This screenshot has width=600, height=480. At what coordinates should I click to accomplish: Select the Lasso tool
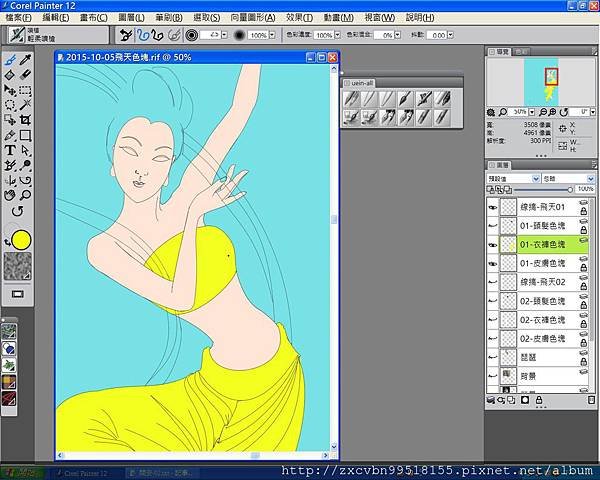point(10,105)
